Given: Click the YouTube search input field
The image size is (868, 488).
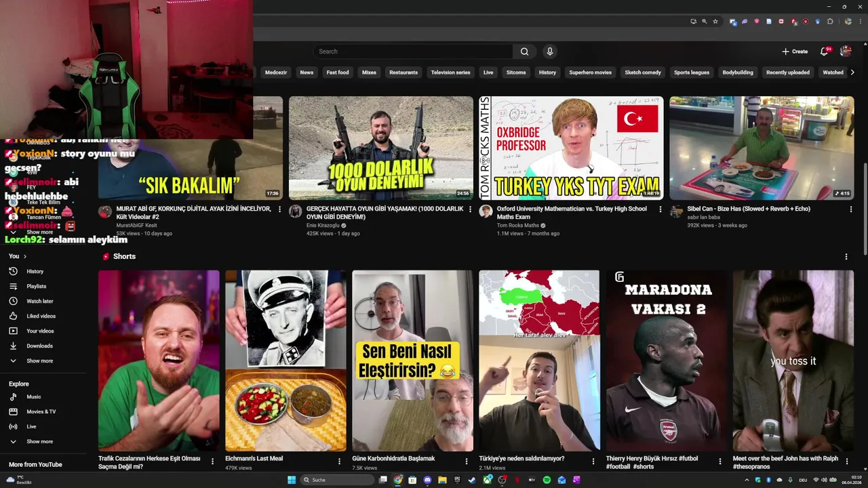Looking at the screenshot, I should coord(413,52).
